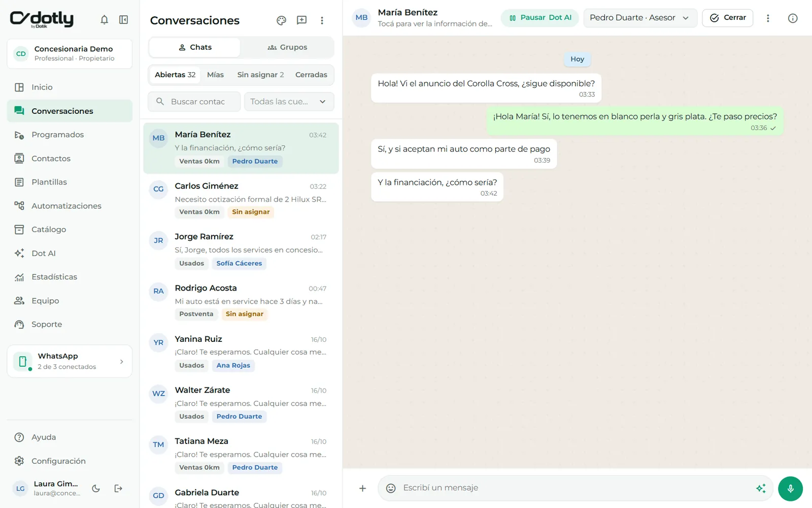Open the emoji picker
812x508 pixels.
391,488
